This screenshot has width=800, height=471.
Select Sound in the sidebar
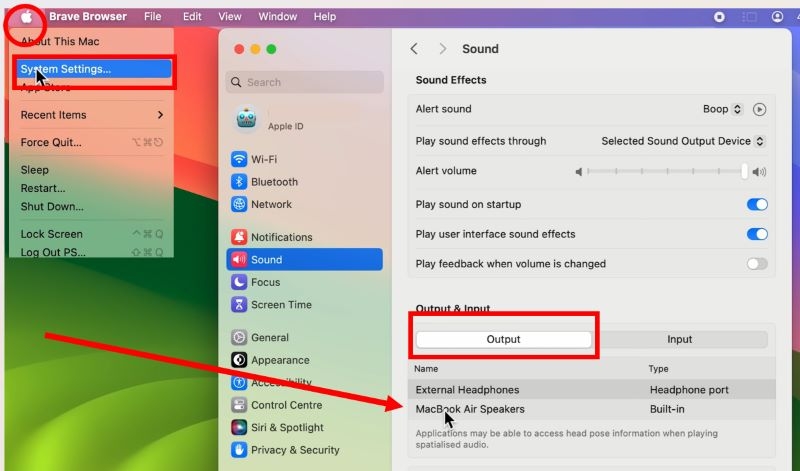(305, 259)
